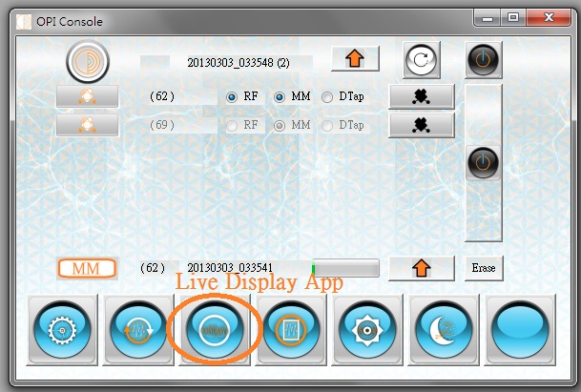Click black splat button in RF-selected row (62)

point(422,96)
